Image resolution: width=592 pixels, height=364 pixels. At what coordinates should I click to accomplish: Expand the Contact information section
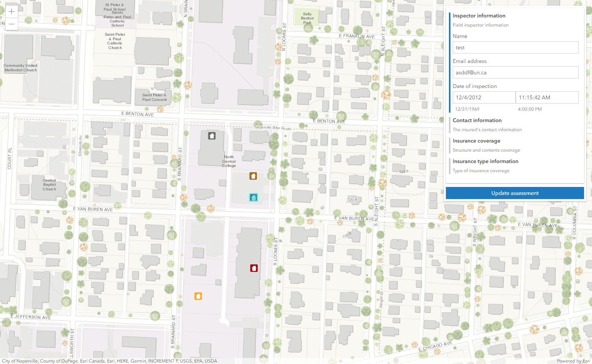tap(477, 120)
